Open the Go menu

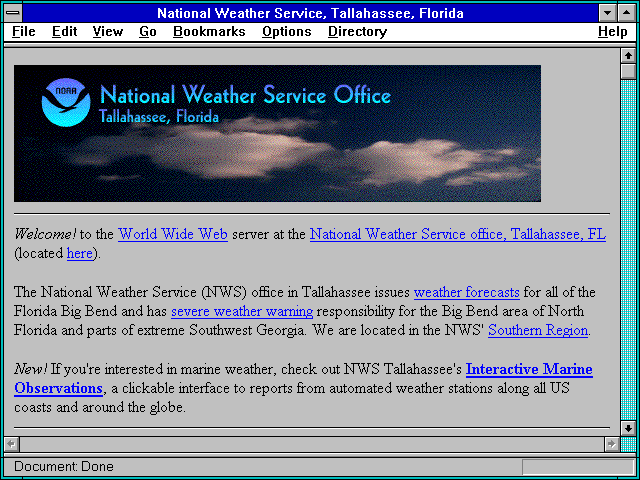click(148, 31)
